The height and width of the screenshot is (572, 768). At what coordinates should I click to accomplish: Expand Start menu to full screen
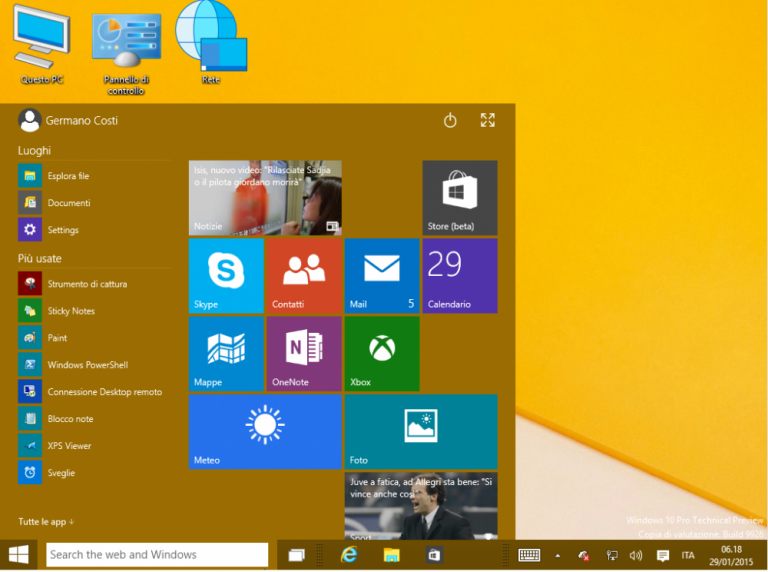(487, 120)
